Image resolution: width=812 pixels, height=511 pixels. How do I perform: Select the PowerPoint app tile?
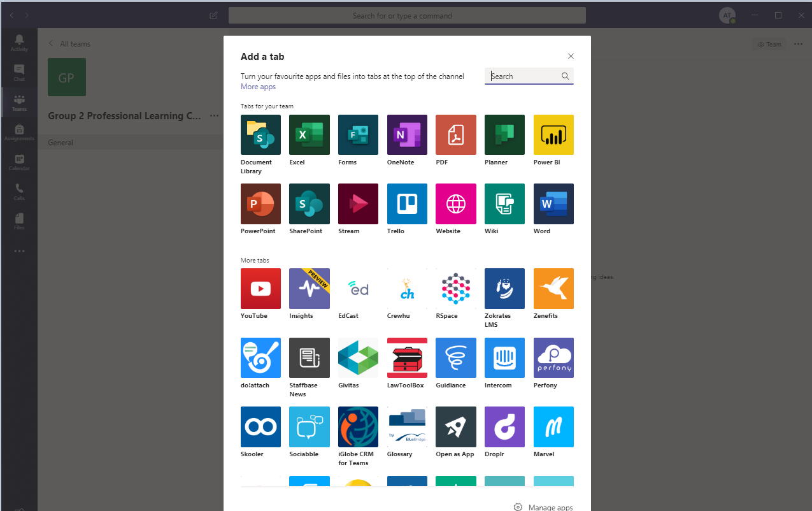(x=260, y=204)
